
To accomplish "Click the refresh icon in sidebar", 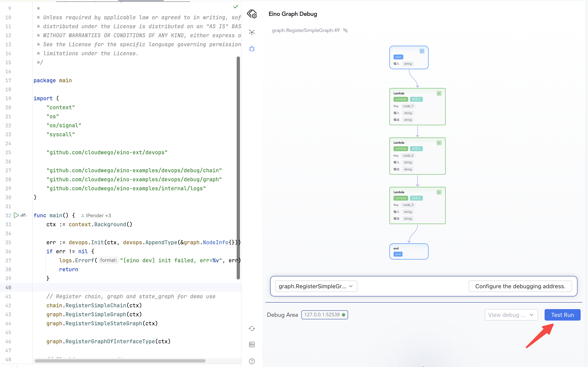I will pos(252,328).
